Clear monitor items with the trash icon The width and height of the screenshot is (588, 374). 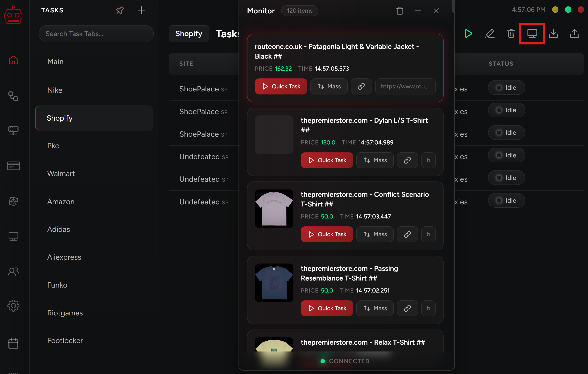tap(400, 11)
